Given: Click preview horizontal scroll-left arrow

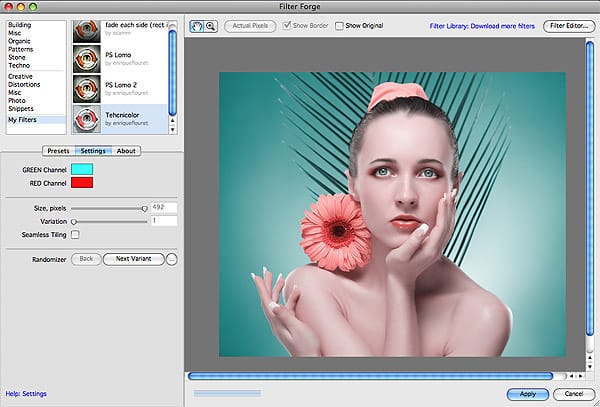Looking at the screenshot, I should pos(572,376).
